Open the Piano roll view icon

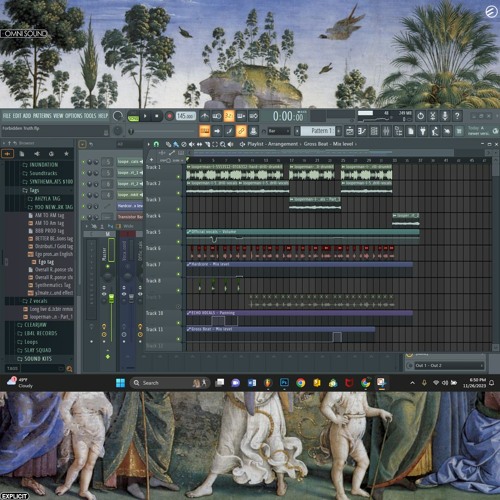(362, 131)
